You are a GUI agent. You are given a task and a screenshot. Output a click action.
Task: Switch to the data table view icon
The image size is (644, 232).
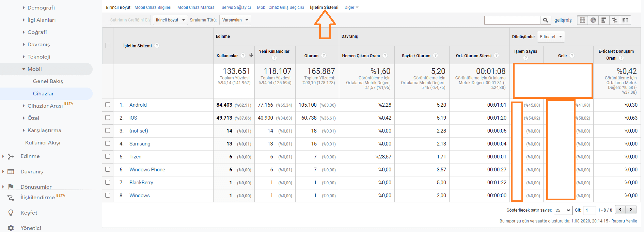[582, 20]
